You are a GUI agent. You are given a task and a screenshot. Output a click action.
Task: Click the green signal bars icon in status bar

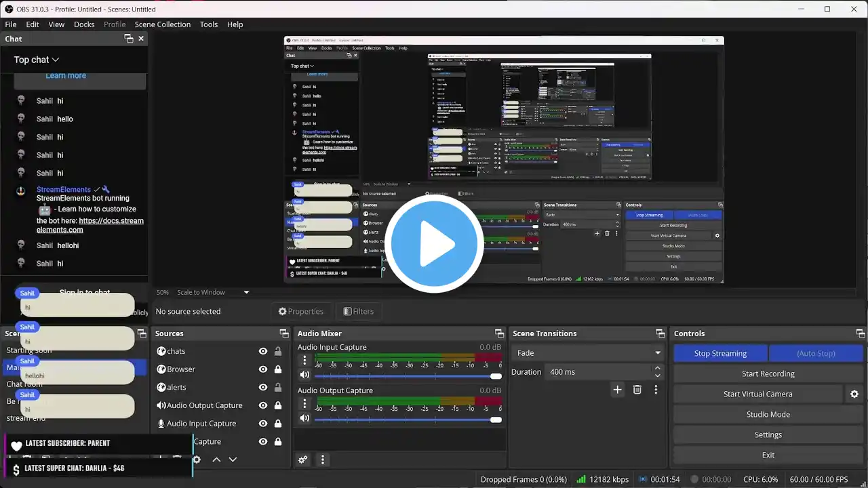pos(580,479)
